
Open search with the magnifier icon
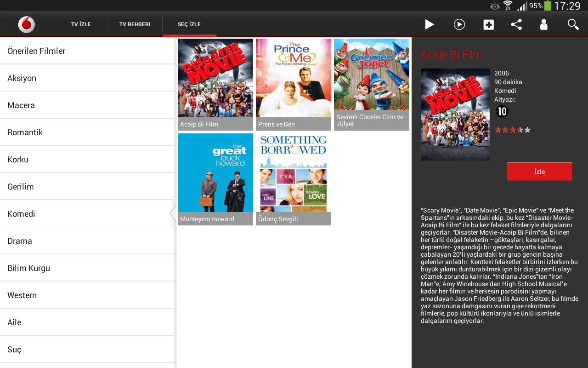[573, 24]
